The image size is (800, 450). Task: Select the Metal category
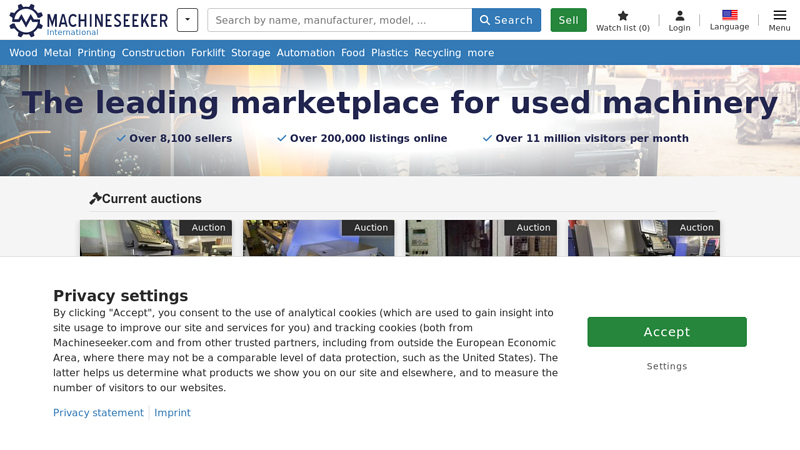(x=58, y=53)
